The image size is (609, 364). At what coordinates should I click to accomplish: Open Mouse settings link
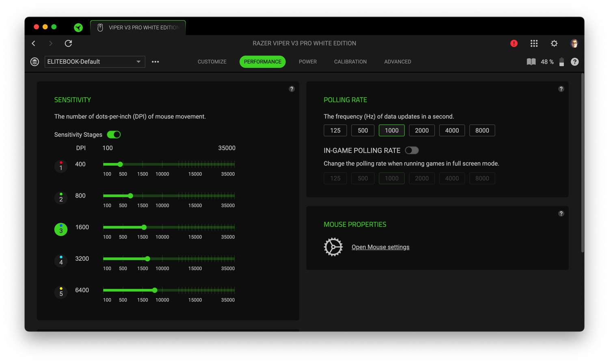(380, 247)
